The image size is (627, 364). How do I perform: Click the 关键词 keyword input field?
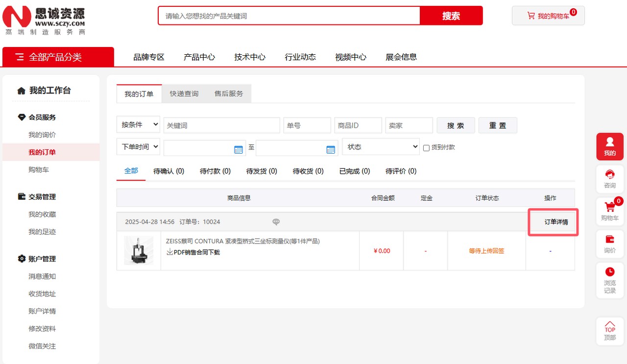[221, 125]
